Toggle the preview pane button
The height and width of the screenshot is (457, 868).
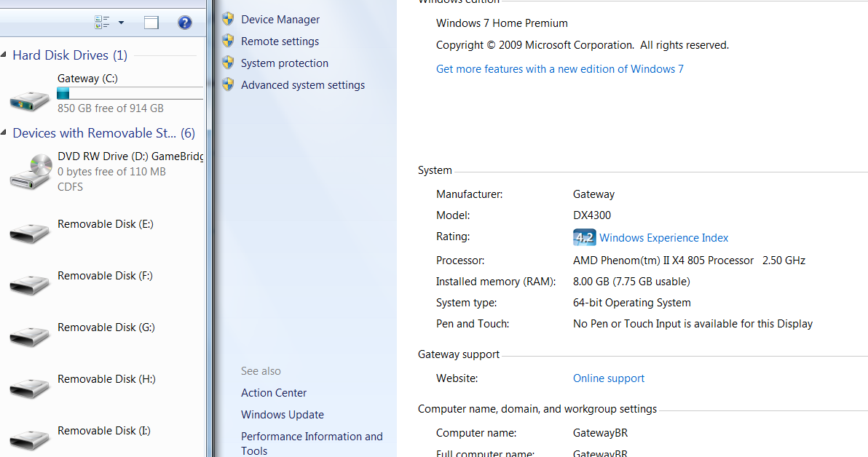(151, 23)
